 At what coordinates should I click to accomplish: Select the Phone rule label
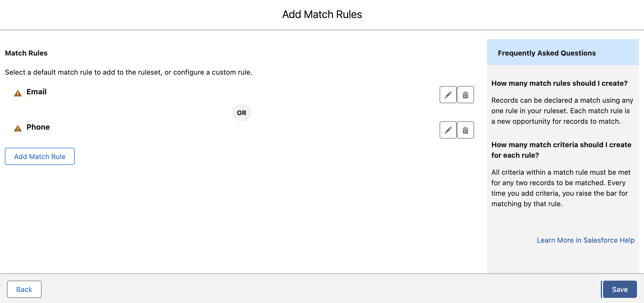tap(38, 127)
